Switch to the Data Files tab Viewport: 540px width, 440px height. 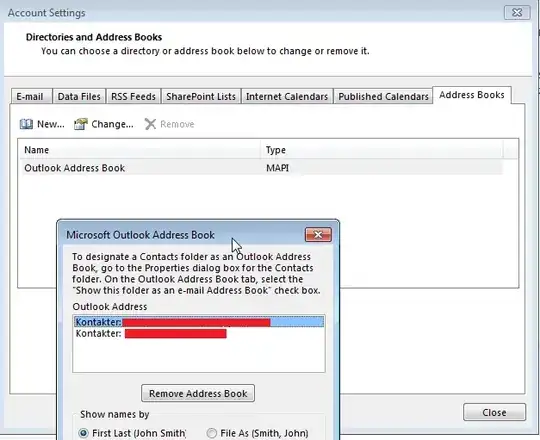pyautogui.click(x=79, y=96)
